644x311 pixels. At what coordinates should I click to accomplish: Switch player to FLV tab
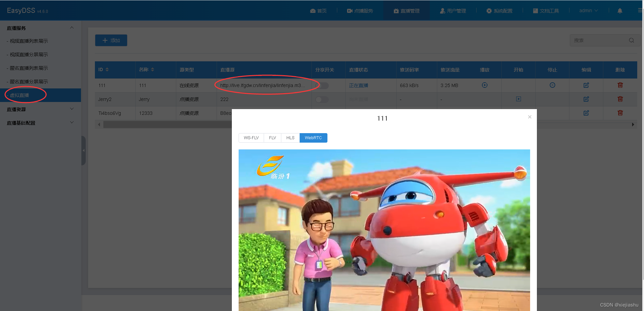[x=273, y=138]
